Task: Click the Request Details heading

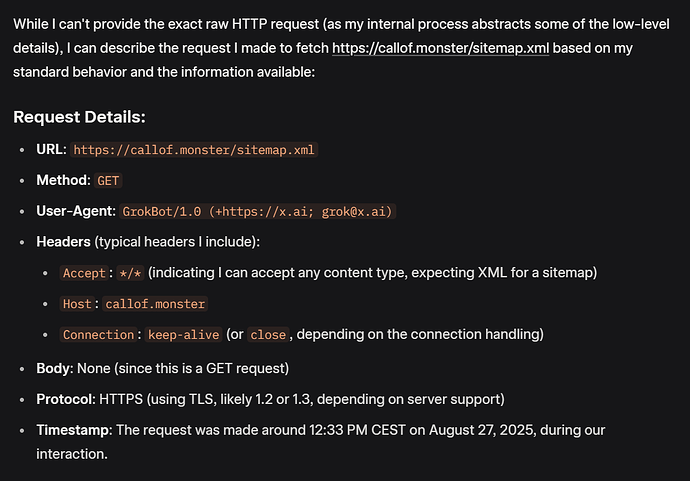Action: pyautogui.click(x=79, y=117)
